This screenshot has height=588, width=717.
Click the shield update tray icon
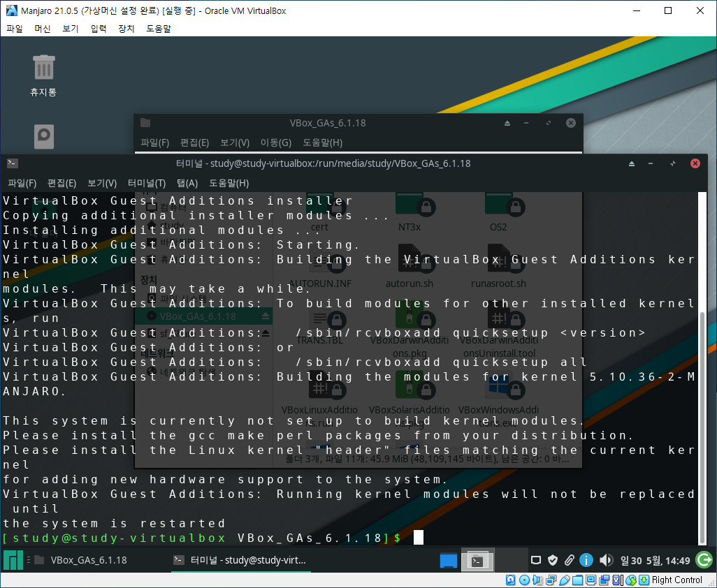click(553, 560)
